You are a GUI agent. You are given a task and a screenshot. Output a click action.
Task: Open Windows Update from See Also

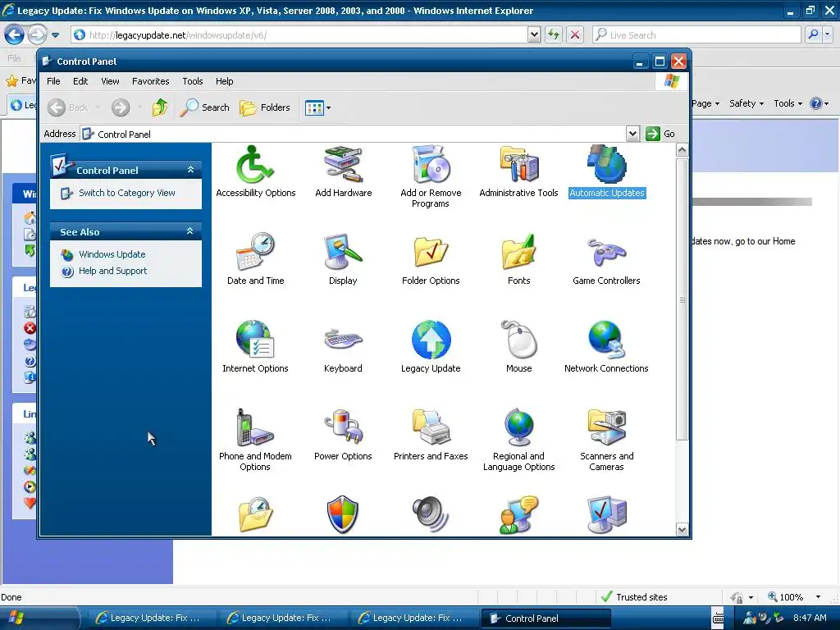[x=112, y=254]
